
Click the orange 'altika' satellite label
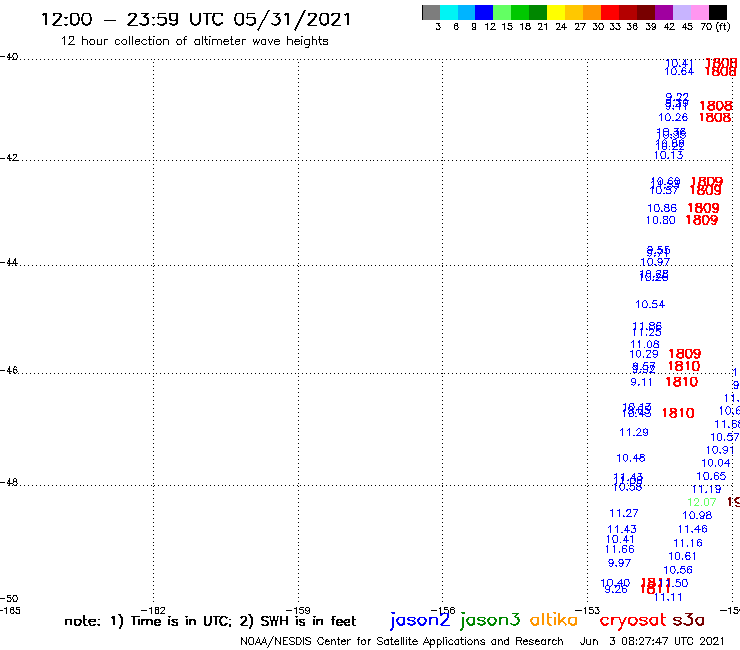pyautogui.click(x=554, y=619)
